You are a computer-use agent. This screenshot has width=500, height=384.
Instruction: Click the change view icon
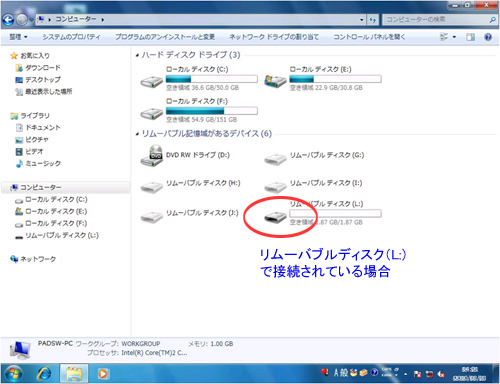[x=444, y=37]
